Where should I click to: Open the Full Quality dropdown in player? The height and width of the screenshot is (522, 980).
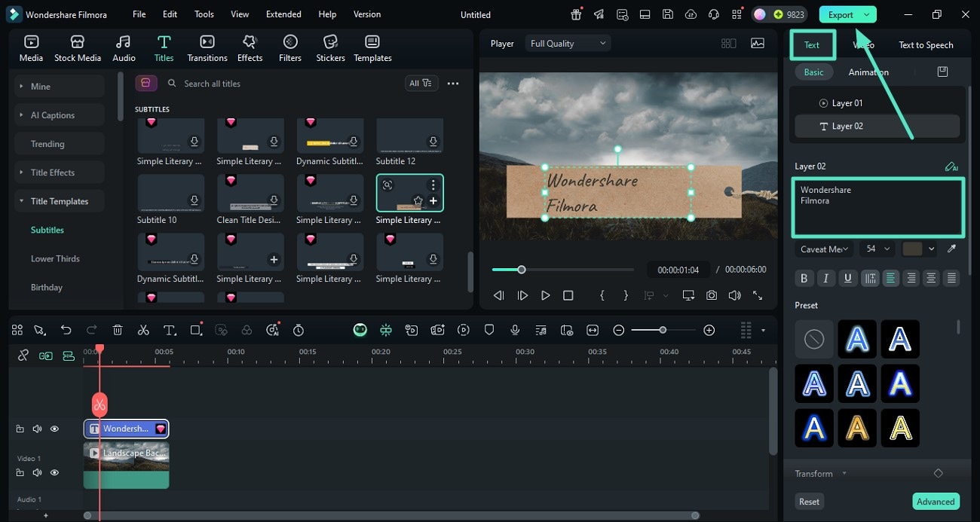(x=568, y=44)
